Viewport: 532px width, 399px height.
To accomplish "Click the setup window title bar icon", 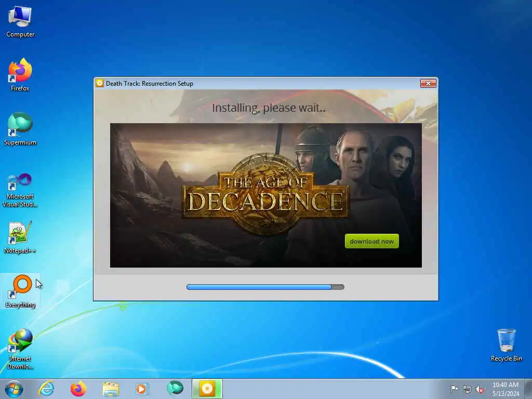I will [99, 83].
